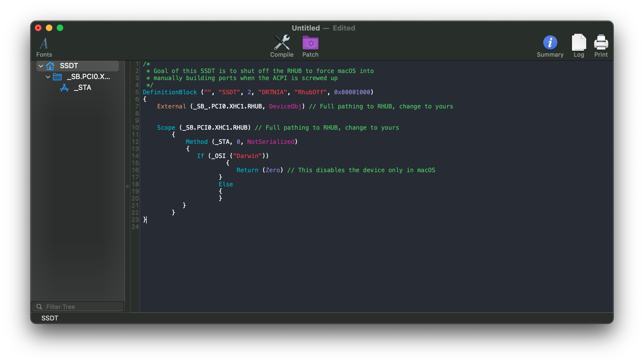
Task: Click the green full screen window button
Action: (60, 28)
